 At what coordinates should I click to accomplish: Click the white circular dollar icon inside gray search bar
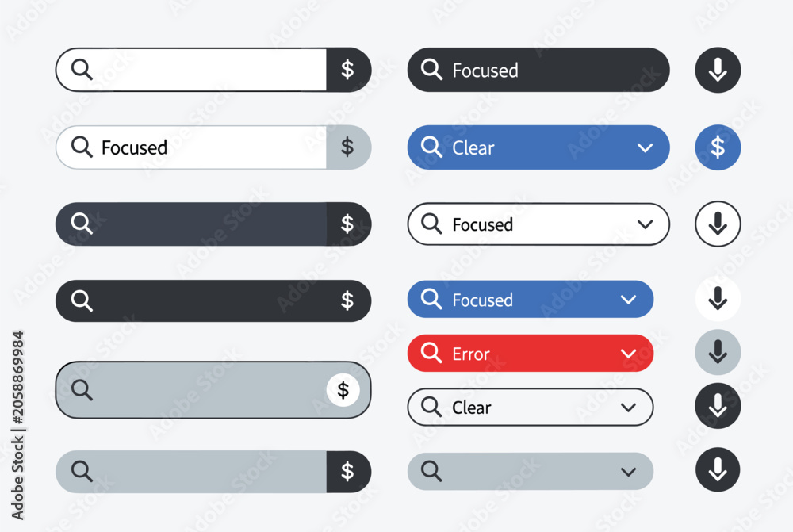tap(343, 390)
